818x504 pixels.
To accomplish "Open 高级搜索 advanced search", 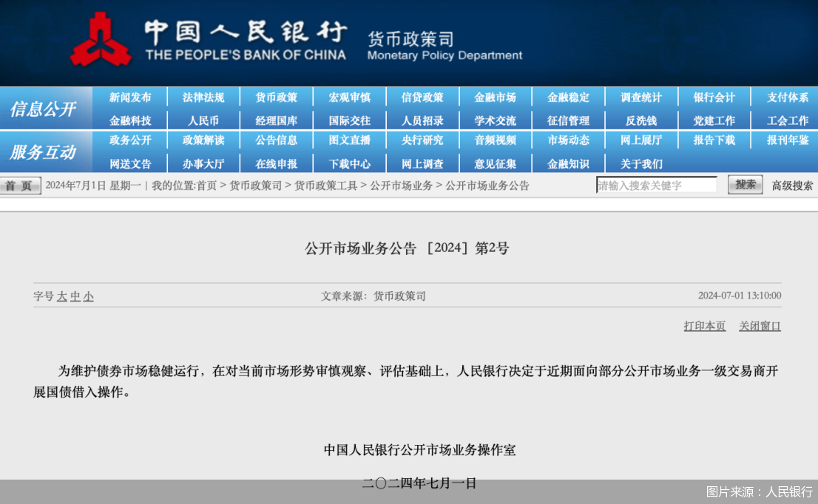I will [792, 185].
